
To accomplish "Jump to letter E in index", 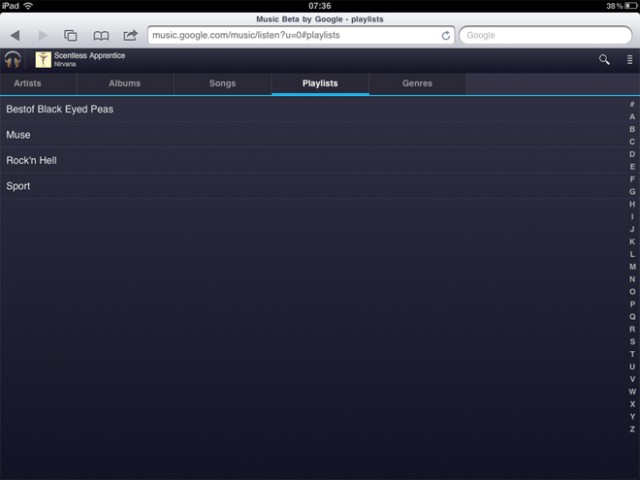I will point(632,167).
